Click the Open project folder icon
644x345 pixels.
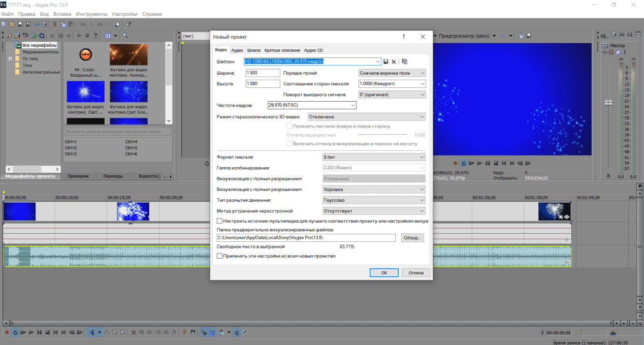[x=12, y=24]
